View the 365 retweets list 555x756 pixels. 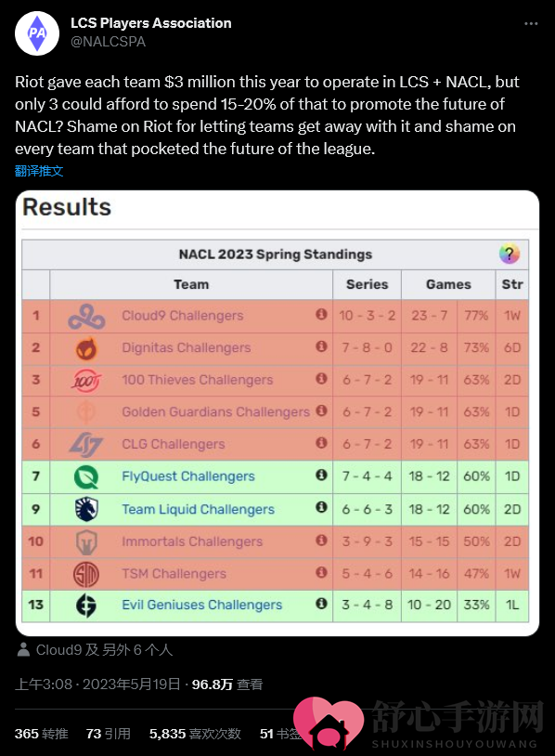click(x=41, y=734)
